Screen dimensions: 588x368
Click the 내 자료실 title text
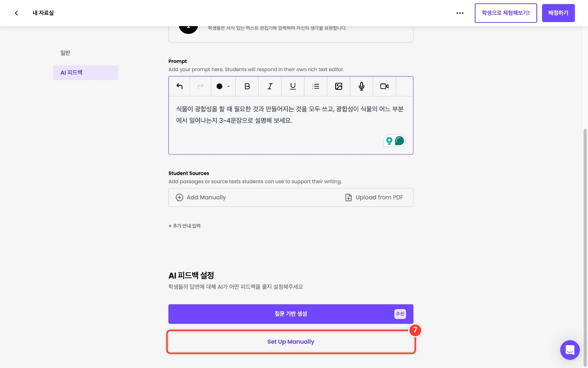(x=43, y=13)
